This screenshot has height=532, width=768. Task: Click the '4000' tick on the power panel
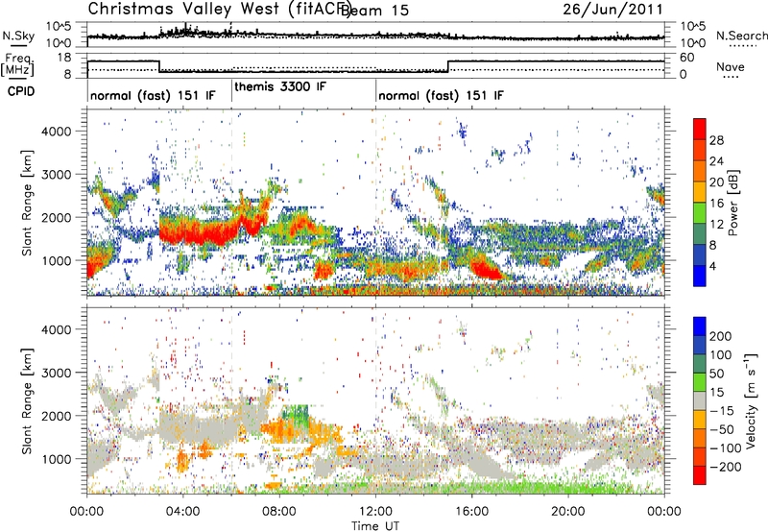pos(56,132)
